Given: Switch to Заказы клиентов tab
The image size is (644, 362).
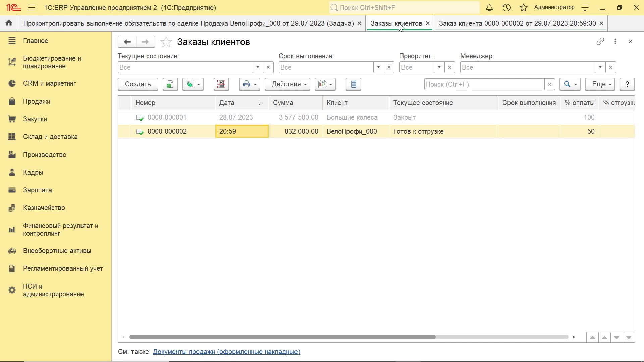Looking at the screenshot, I should 396,23.
